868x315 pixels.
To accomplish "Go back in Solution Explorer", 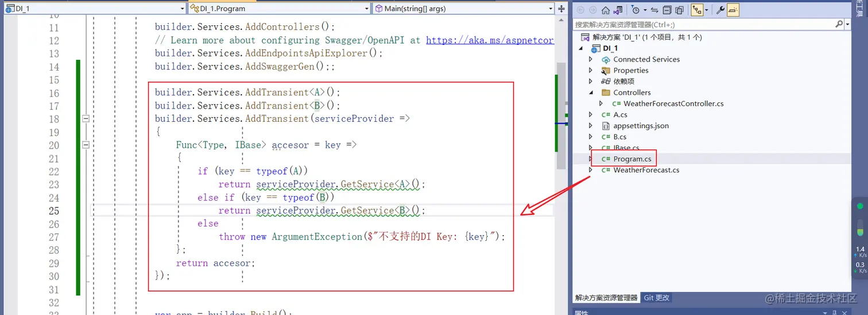I will tap(580, 10).
